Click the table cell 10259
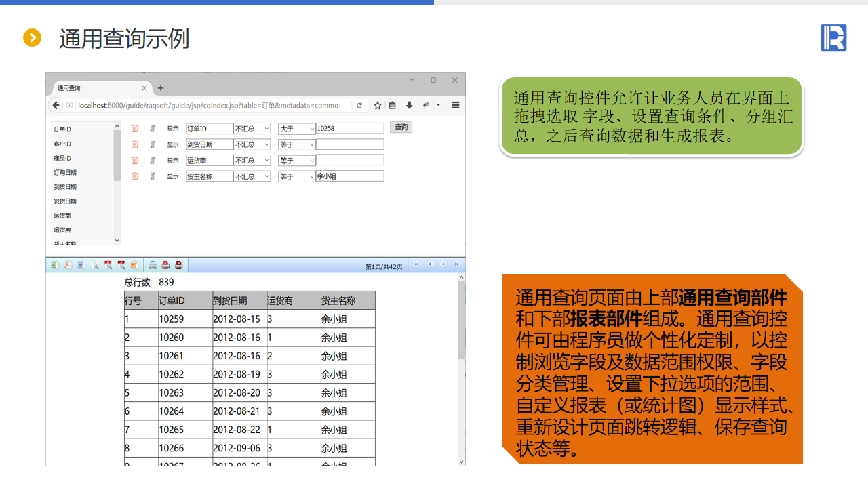The height and width of the screenshot is (488, 868). tap(185, 319)
